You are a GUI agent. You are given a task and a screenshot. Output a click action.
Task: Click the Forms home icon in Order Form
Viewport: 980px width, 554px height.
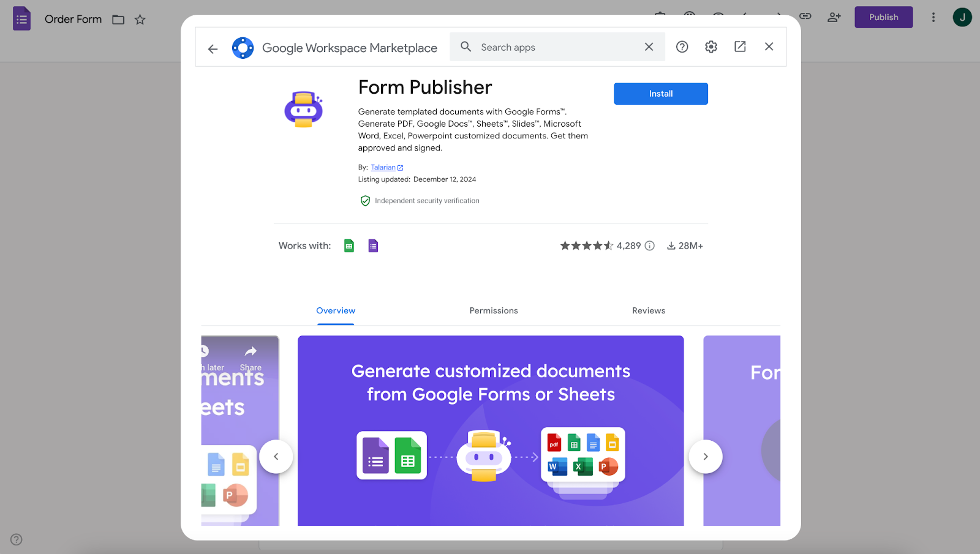(21, 19)
